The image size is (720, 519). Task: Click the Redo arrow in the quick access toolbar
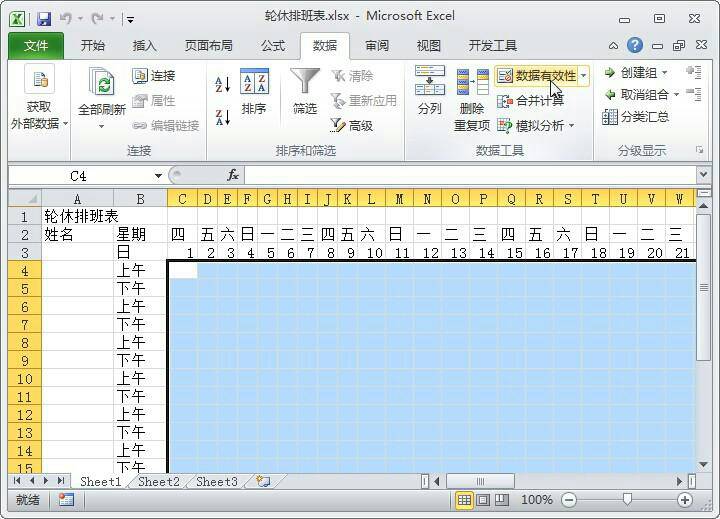pyautogui.click(x=97, y=19)
